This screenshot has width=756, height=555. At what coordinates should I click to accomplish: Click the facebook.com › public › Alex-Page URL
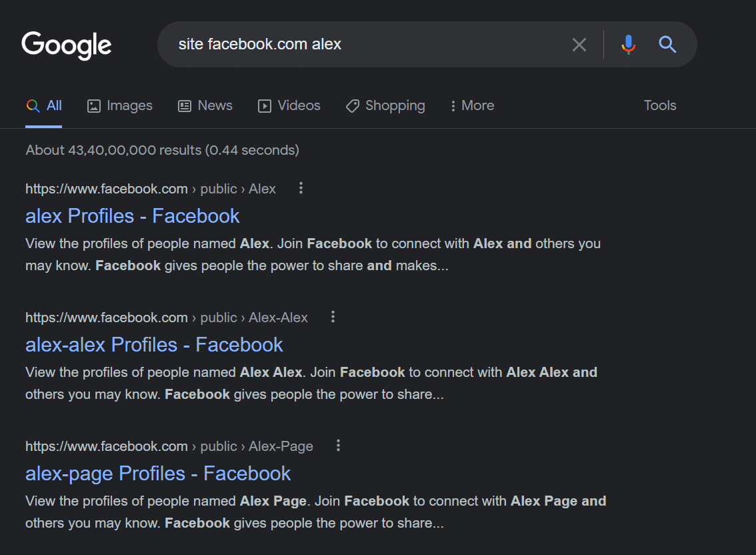click(x=169, y=446)
